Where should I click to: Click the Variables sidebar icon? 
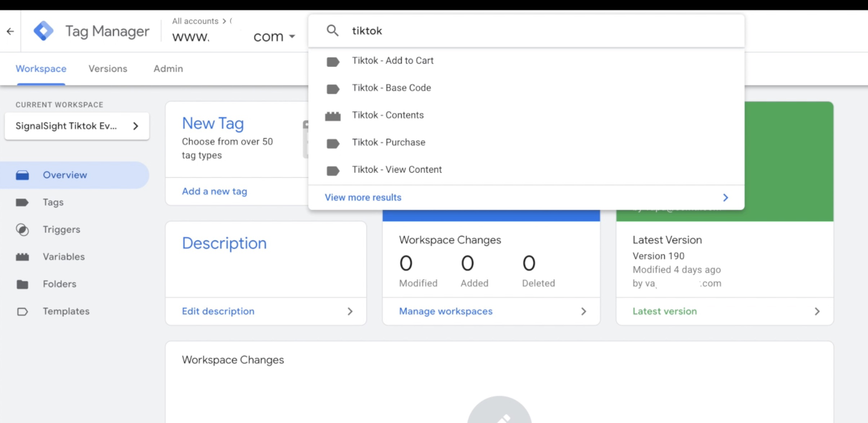point(22,257)
